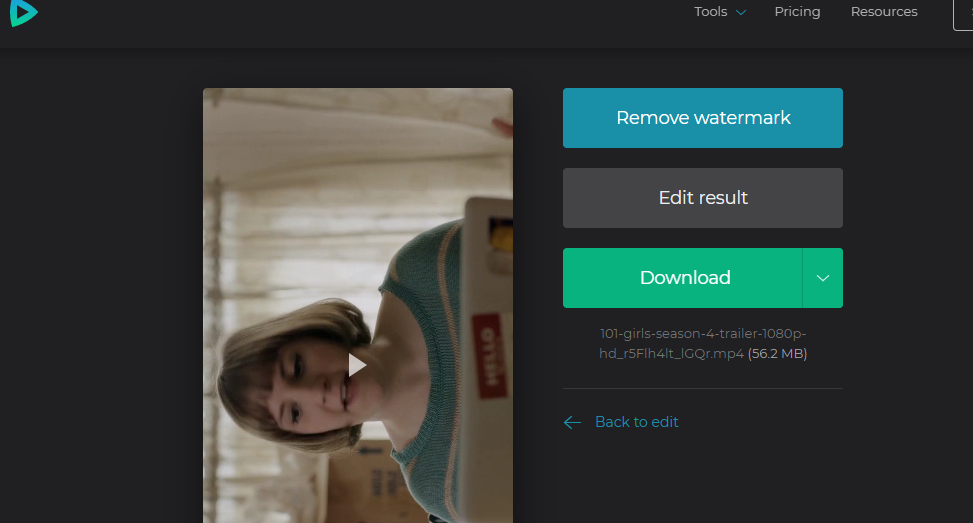Expand the Download options arrow
Viewport: 973px width, 523px height.
pos(823,278)
